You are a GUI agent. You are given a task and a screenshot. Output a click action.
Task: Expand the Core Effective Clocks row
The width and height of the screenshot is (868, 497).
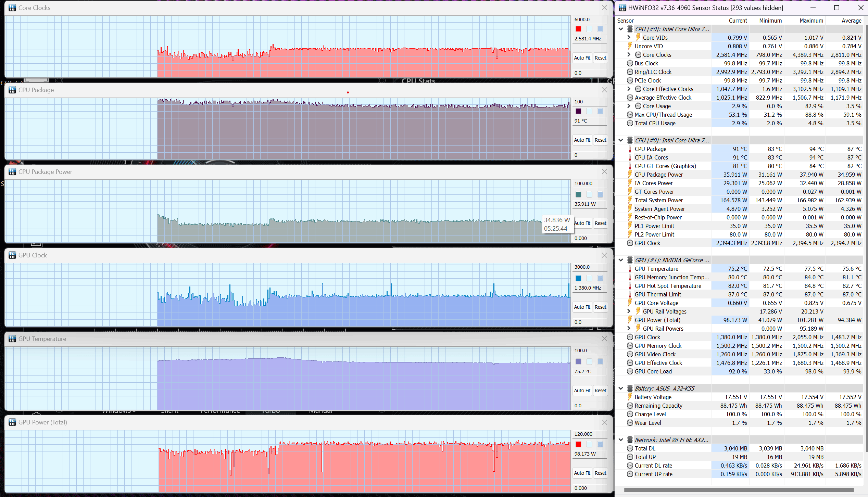tap(629, 89)
